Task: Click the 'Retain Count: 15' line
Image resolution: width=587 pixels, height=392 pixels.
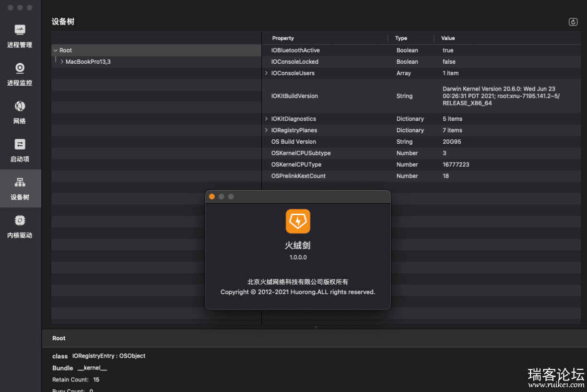Action: click(x=76, y=380)
